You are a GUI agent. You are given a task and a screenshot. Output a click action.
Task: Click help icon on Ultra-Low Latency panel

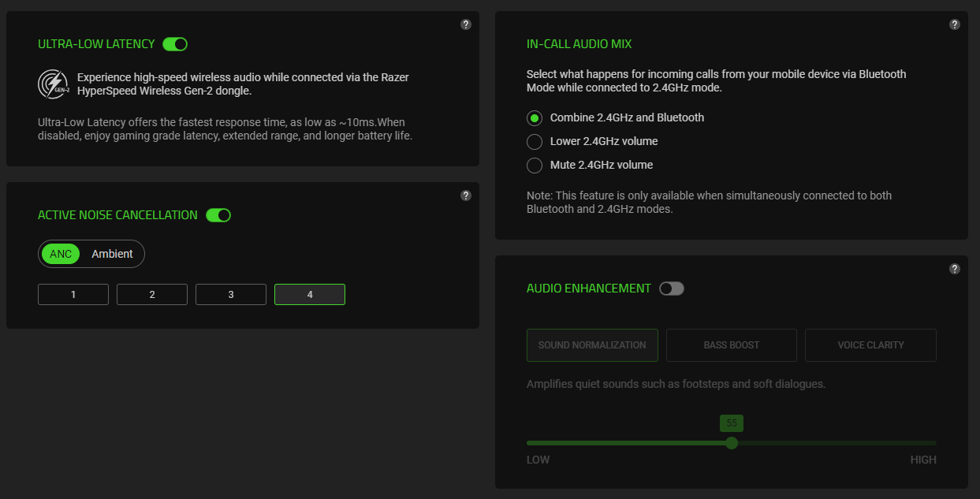[x=466, y=24]
